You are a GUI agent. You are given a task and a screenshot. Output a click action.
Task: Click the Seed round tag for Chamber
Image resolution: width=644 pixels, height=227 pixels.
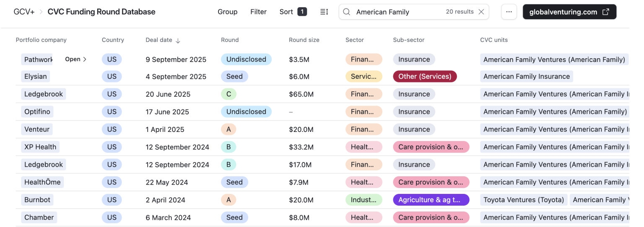(x=234, y=217)
